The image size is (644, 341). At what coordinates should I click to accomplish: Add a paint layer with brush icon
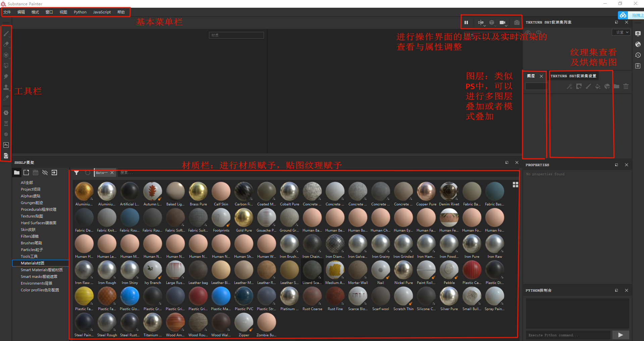pyautogui.click(x=588, y=86)
